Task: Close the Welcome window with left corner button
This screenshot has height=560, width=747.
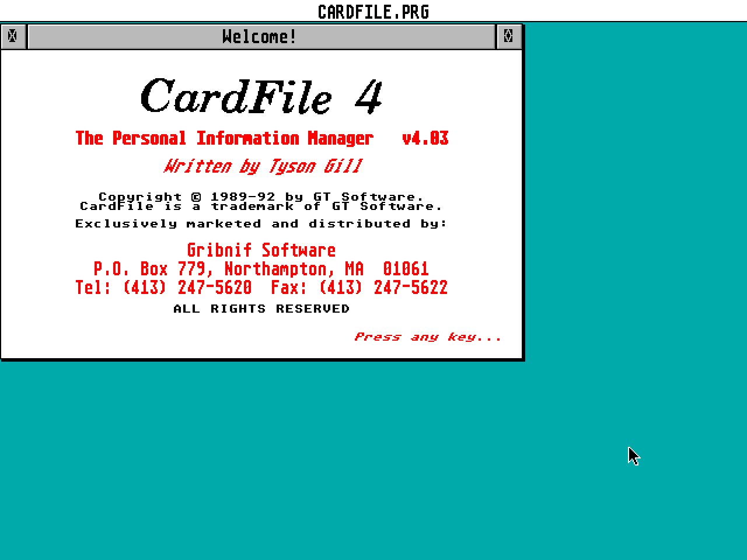Action: tap(13, 37)
